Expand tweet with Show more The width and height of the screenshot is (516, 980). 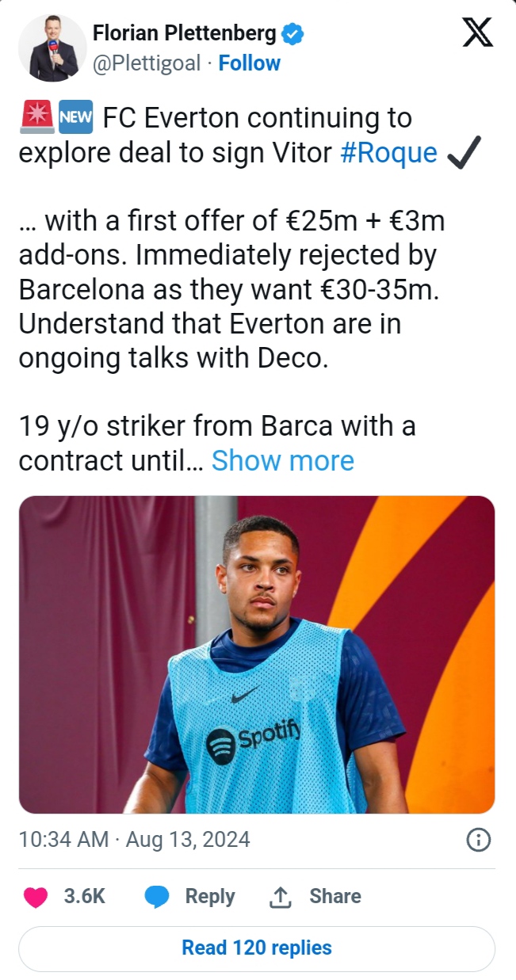coord(282,460)
